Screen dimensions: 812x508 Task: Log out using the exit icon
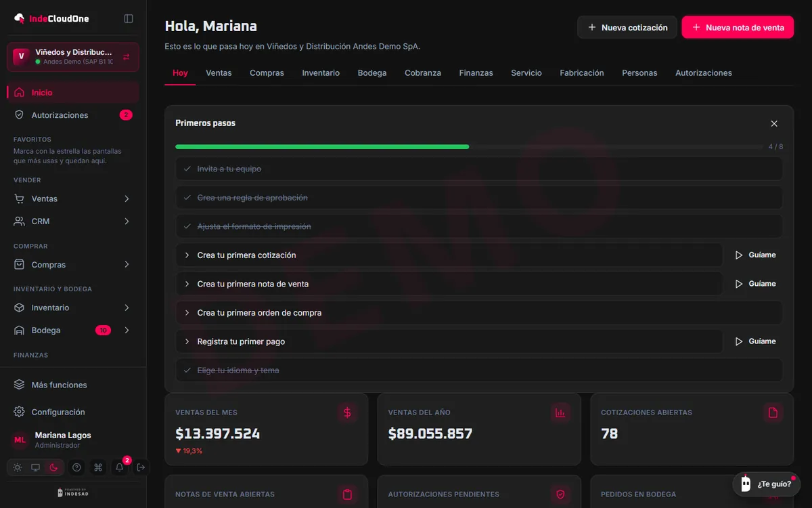tap(141, 467)
